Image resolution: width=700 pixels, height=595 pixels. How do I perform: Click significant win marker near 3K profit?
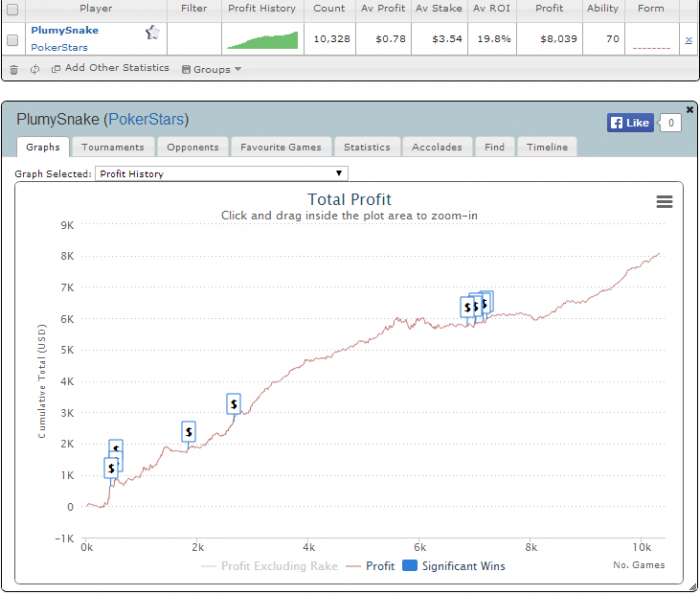[233, 404]
